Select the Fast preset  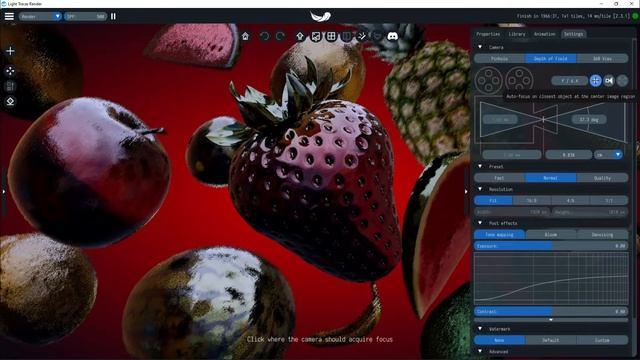(x=500, y=178)
